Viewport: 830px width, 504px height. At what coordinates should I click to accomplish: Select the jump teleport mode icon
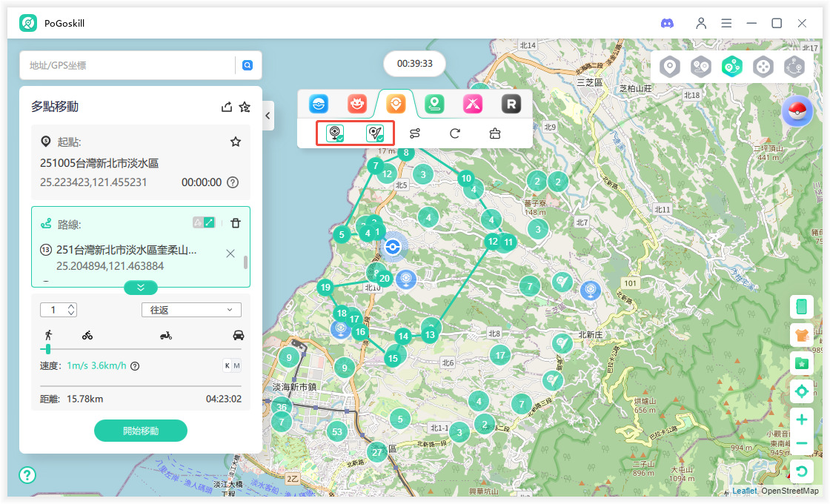(794, 67)
